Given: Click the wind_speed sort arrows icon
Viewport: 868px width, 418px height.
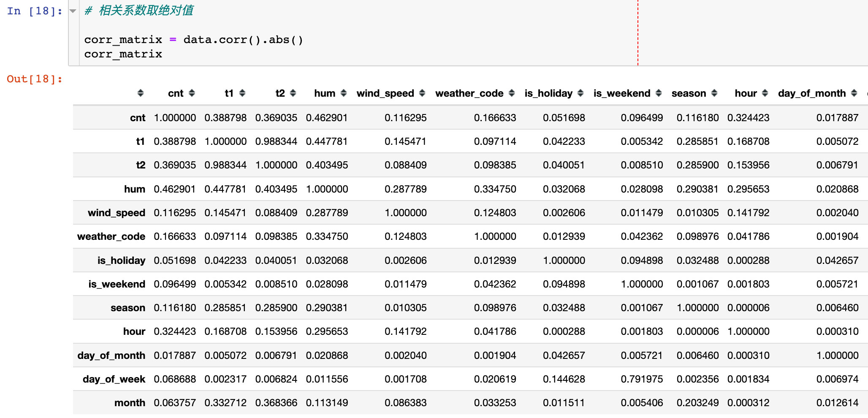Looking at the screenshot, I should click(422, 93).
